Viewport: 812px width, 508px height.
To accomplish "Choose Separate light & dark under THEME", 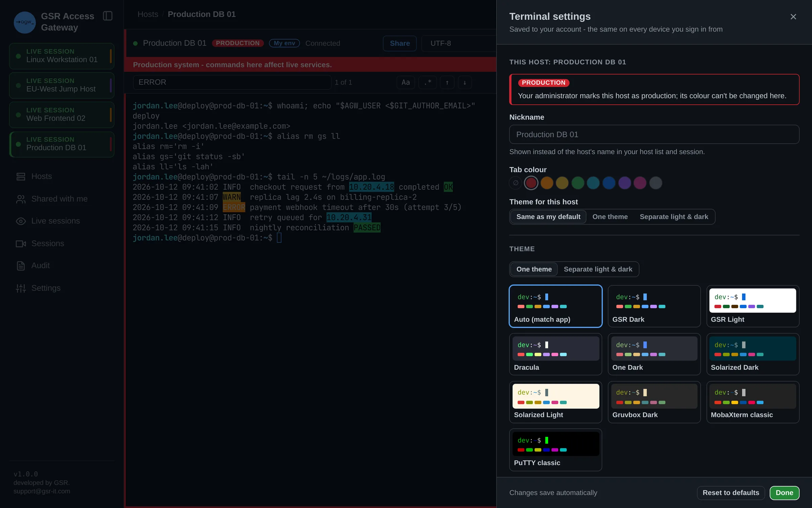I will [598, 269].
